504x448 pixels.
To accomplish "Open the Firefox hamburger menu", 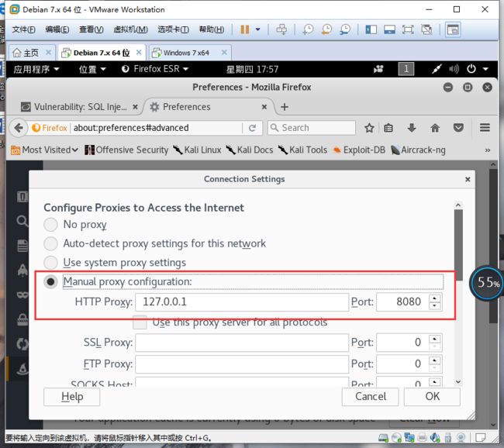I will [485, 128].
